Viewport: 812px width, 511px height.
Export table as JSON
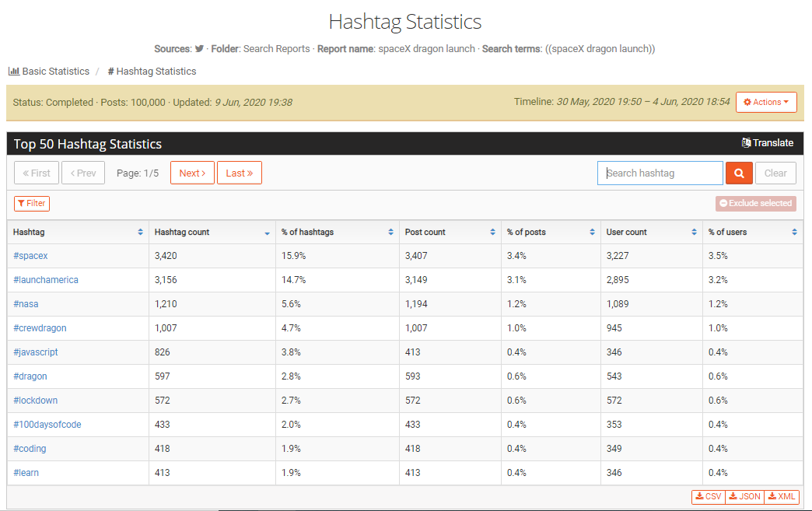[744, 496]
